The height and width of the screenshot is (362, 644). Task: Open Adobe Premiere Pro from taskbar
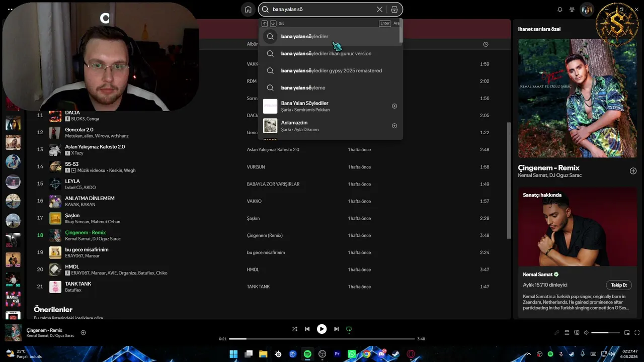click(337, 354)
